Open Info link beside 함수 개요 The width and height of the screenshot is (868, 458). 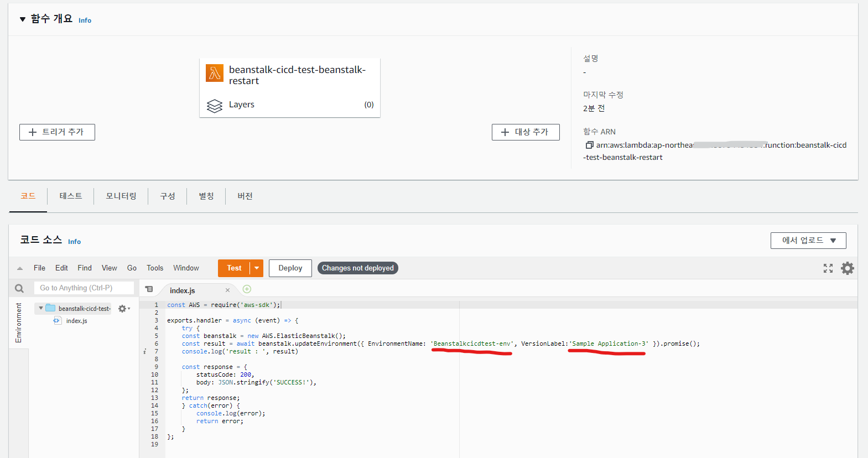click(85, 20)
